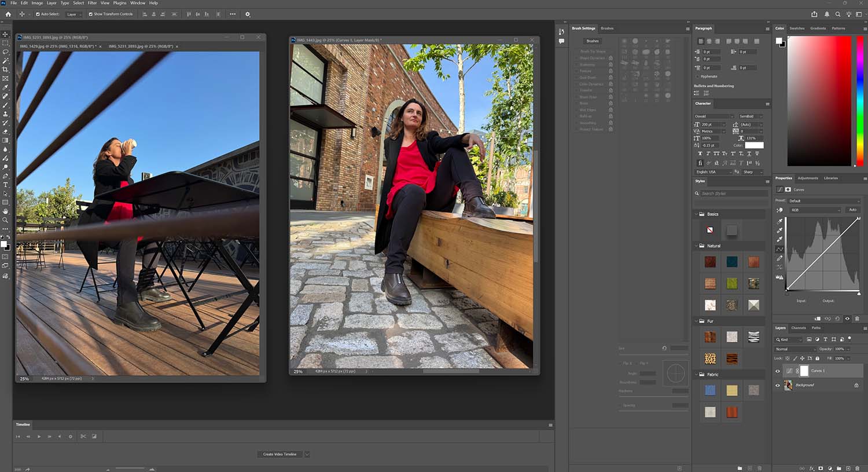Image resolution: width=868 pixels, height=472 pixels.
Task: Open the Filter menu
Action: tap(91, 3)
